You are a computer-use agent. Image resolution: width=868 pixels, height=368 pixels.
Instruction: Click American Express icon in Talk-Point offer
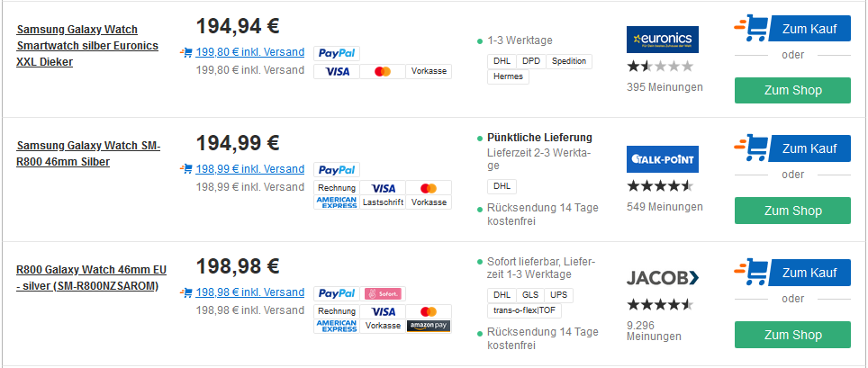tap(337, 202)
